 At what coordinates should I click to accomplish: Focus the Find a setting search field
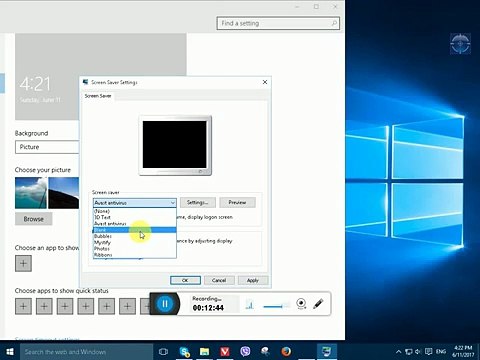coord(278,23)
